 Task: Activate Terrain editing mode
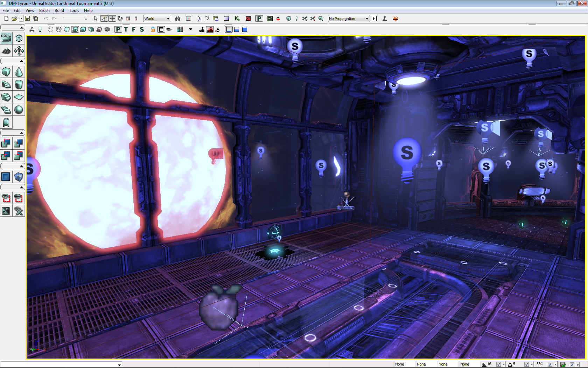pos(6,51)
